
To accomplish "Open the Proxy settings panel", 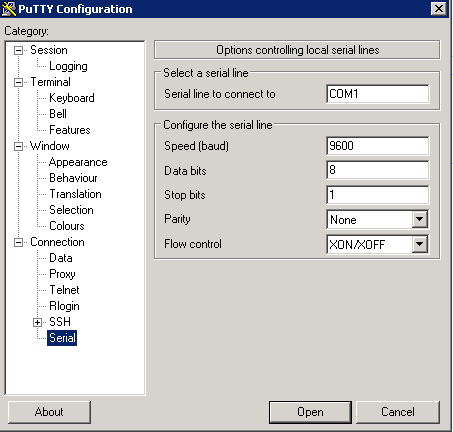I will point(62,274).
